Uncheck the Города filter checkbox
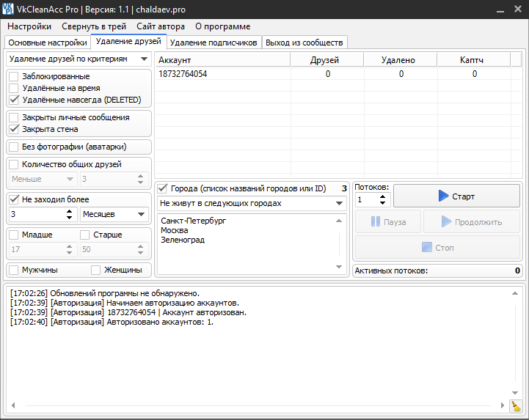The height and width of the screenshot is (420, 529). (163, 188)
